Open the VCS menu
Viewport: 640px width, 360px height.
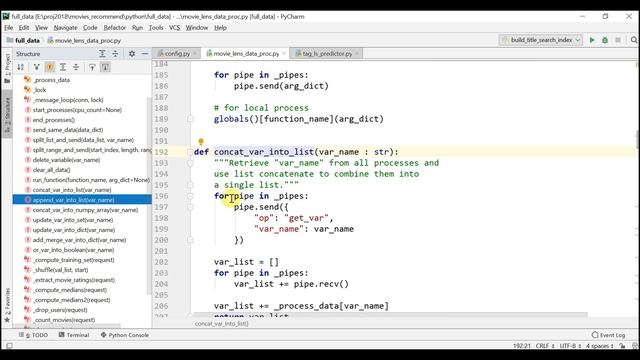click(174, 28)
